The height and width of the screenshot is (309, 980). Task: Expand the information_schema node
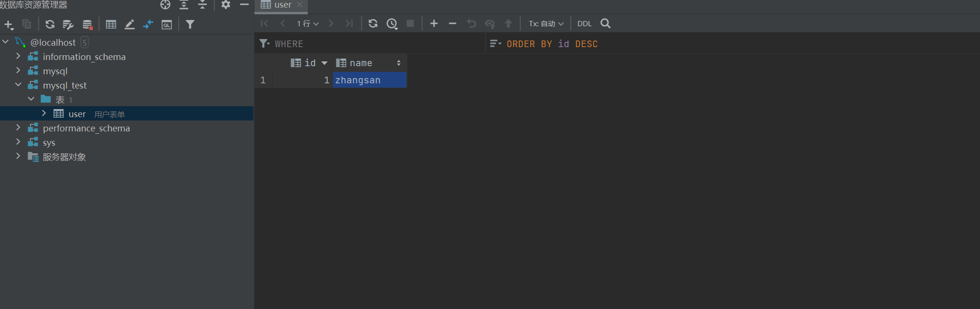coord(18,56)
